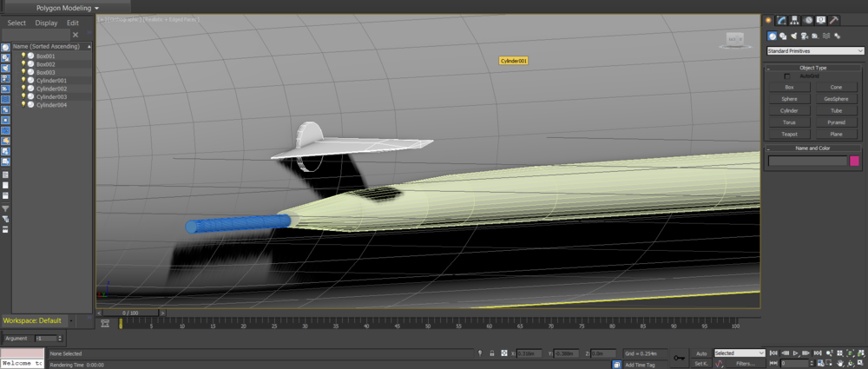Open the Select menu in scene explorer
This screenshot has width=868, height=369.
tap(16, 23)
